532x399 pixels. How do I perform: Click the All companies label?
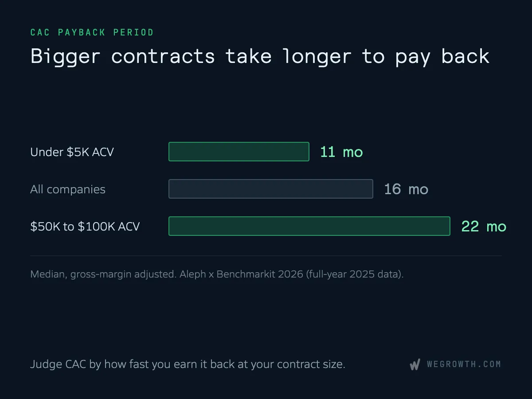coord(68,189)
